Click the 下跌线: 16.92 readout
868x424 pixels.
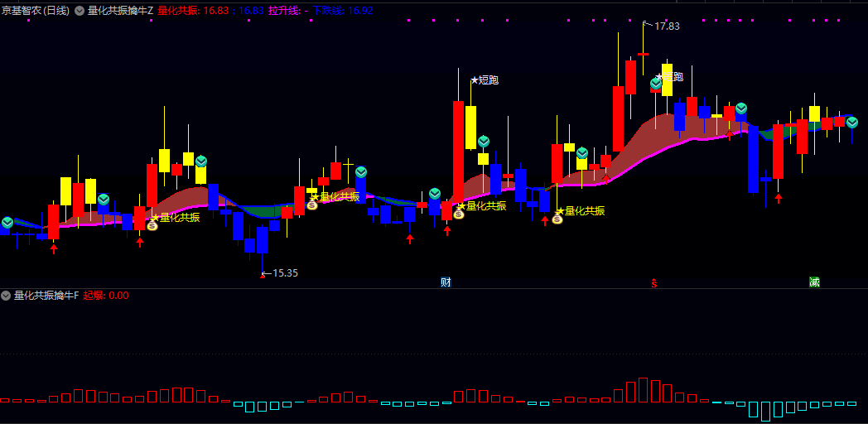(343, 11)
